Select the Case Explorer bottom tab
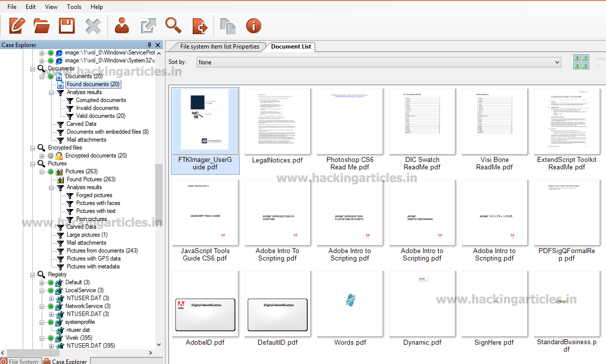The image size is (606, 364). (65, 361)
